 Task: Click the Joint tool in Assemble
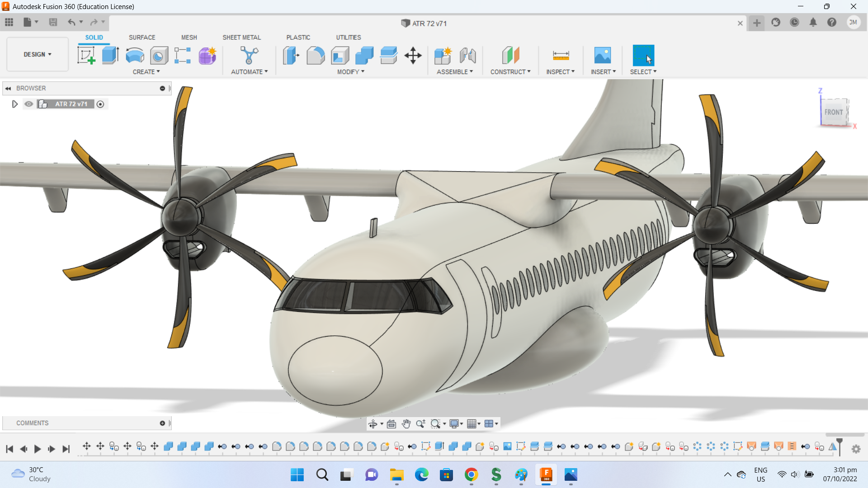(x=468, y=56)
